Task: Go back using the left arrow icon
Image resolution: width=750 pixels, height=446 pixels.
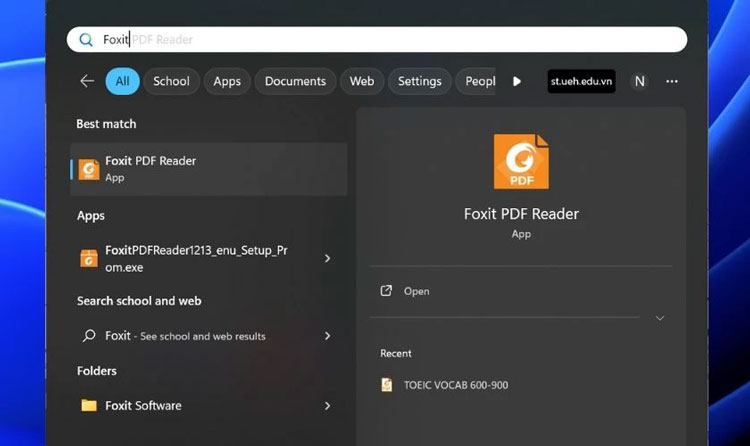Action: [87, 81]
